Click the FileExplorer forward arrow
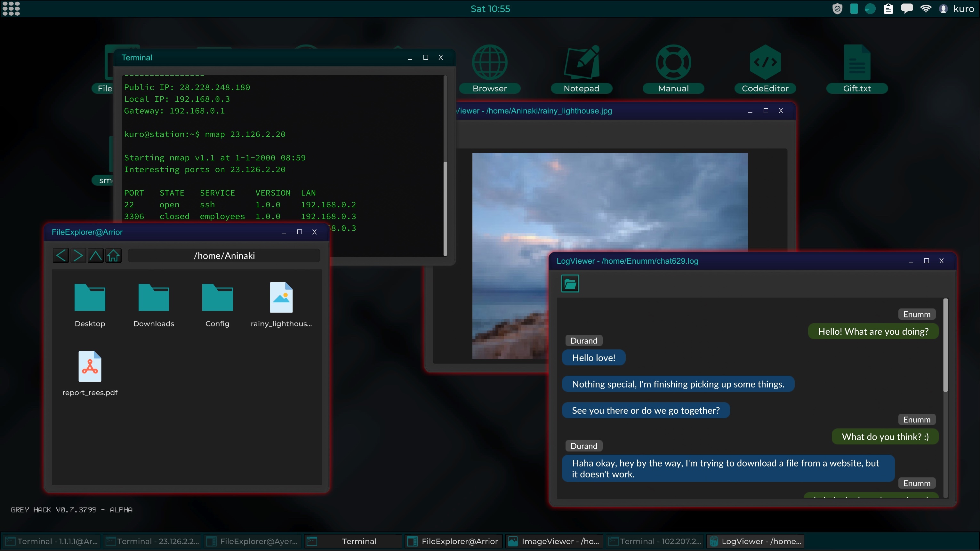Screen dimensions: 980x551 coord(78,256)
